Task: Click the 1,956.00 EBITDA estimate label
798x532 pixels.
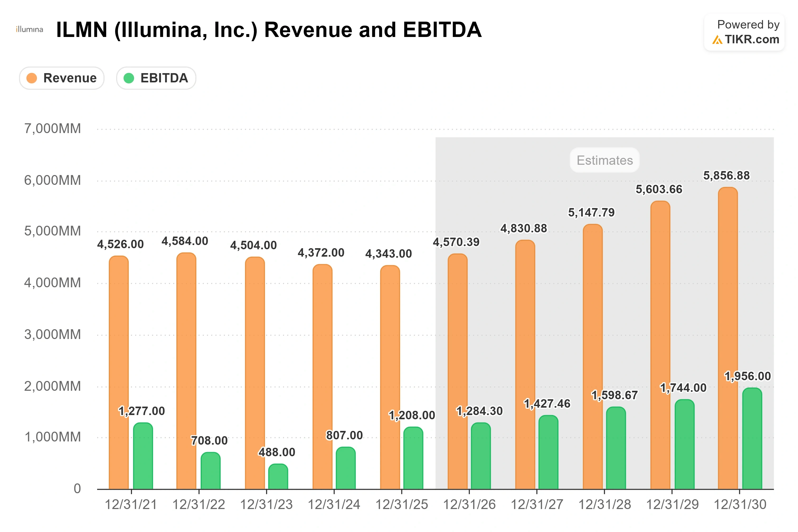Action: tap(748, 376)
